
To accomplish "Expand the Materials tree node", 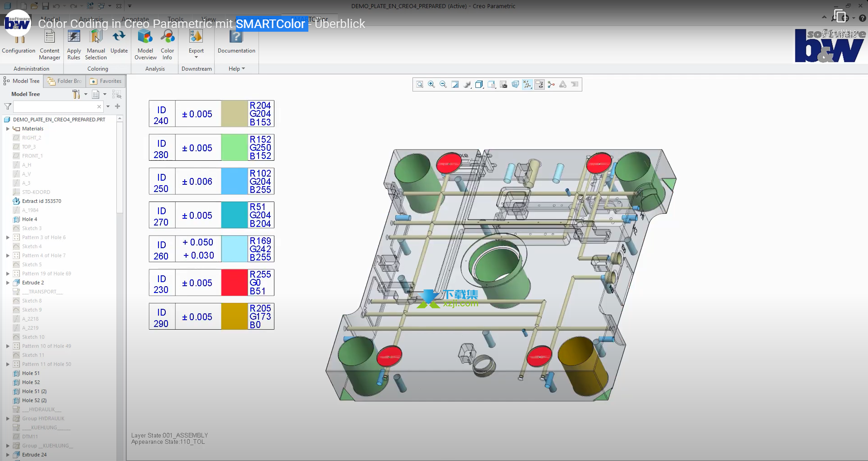I will coord(8,129).
